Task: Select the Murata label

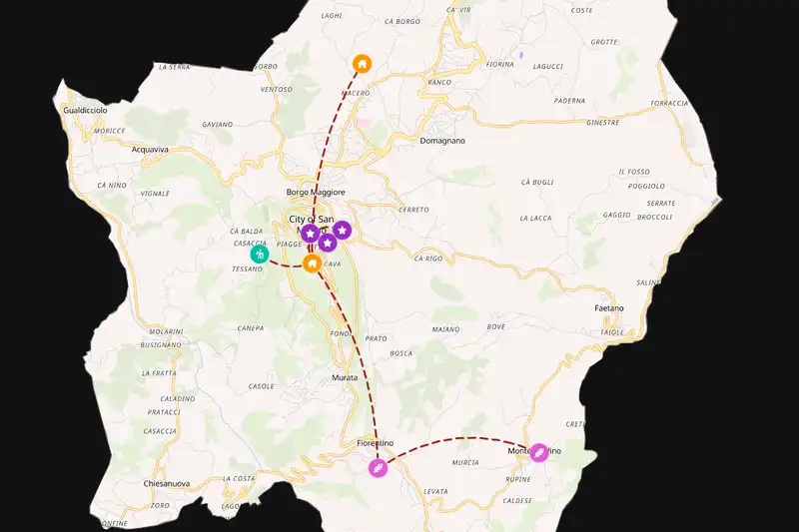Action: tap(345, 377)
